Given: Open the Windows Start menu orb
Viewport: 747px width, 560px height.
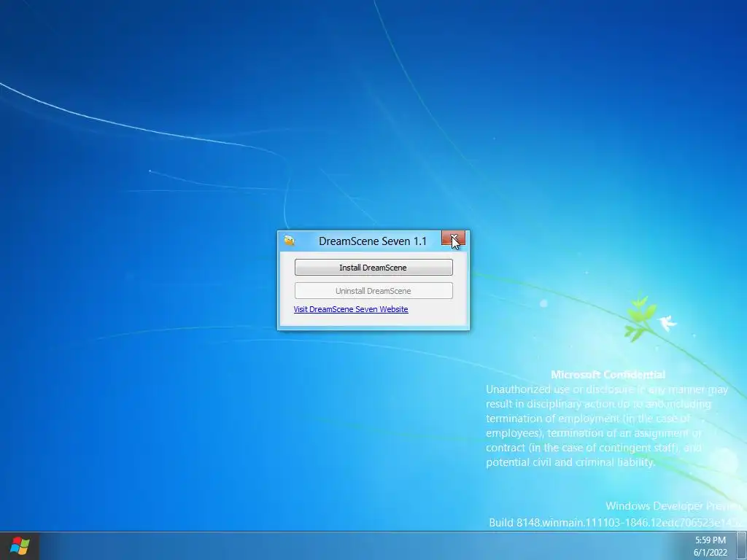Looking at the screenshot, I should click(20, 545).
